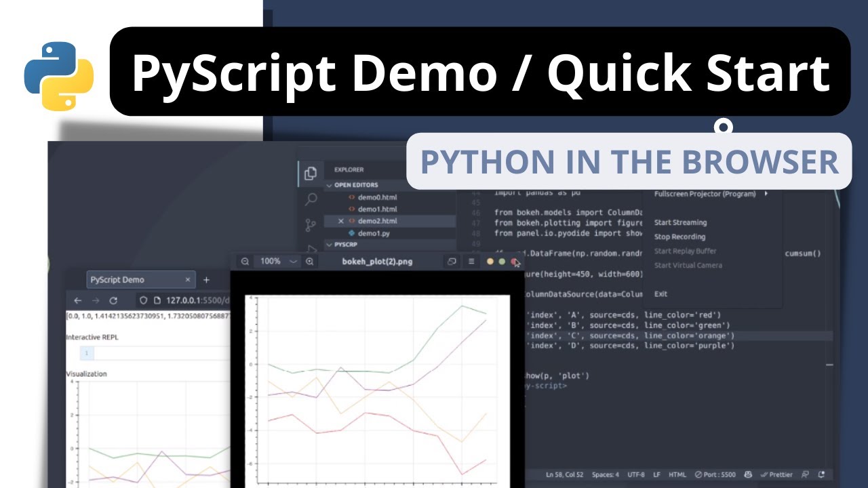Click the Python logo in the banner

59,76
